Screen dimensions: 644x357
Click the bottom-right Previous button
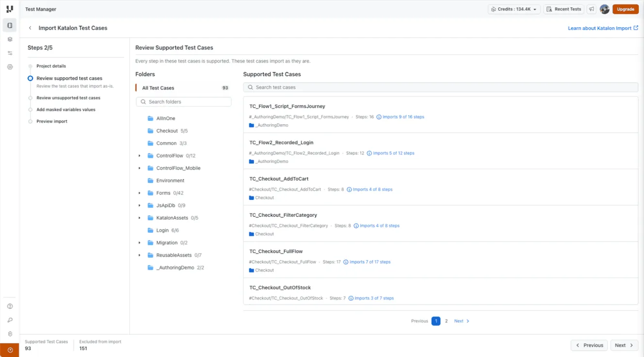589,345
